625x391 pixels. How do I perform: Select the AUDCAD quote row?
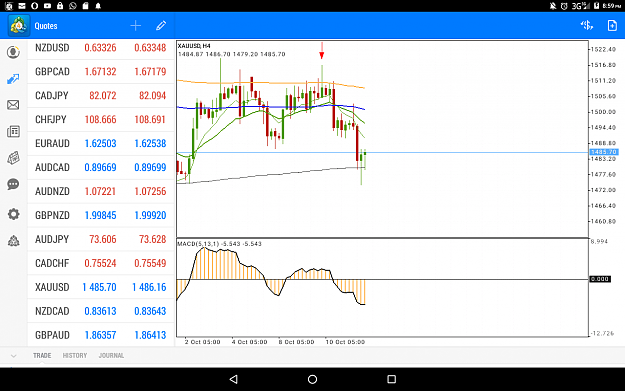[x=101, y=167]
